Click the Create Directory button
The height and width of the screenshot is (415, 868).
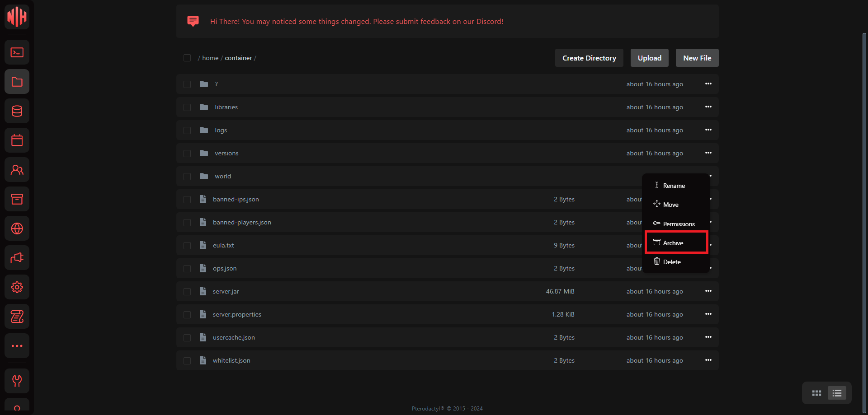coord(589,58)
